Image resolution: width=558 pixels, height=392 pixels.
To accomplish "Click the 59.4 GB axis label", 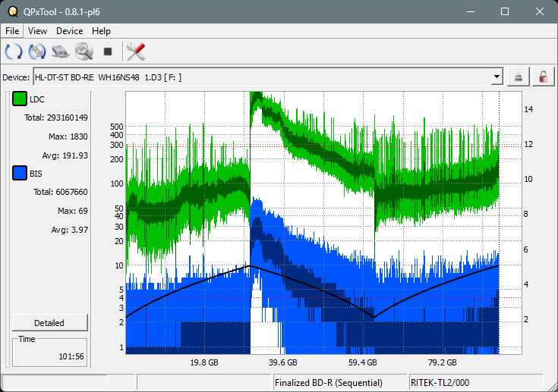I will pyautogui.click(x=363, y=362).
